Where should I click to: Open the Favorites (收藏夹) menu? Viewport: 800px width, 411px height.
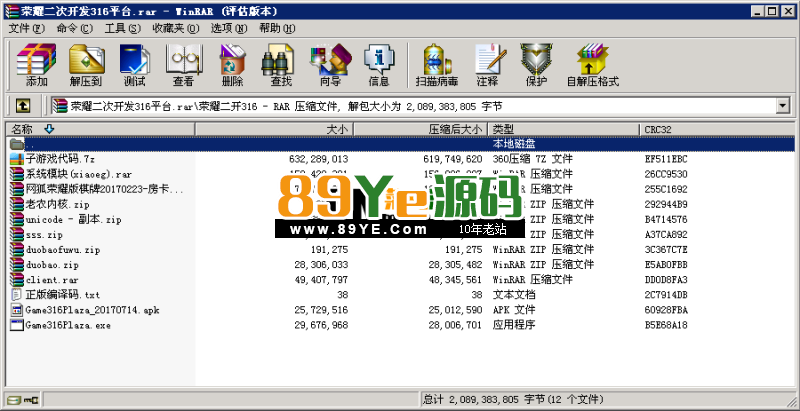click(x=176, y=29)
